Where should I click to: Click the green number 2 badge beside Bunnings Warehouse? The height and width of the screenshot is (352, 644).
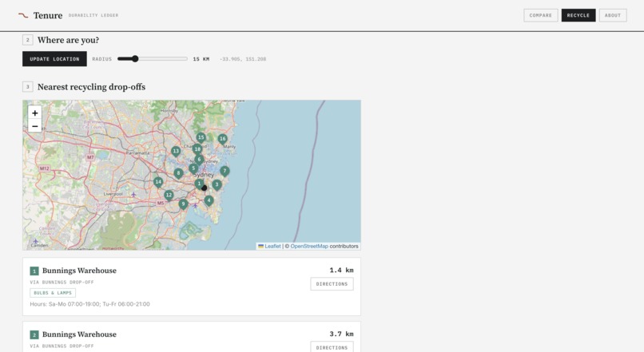[x=34, y=334]
